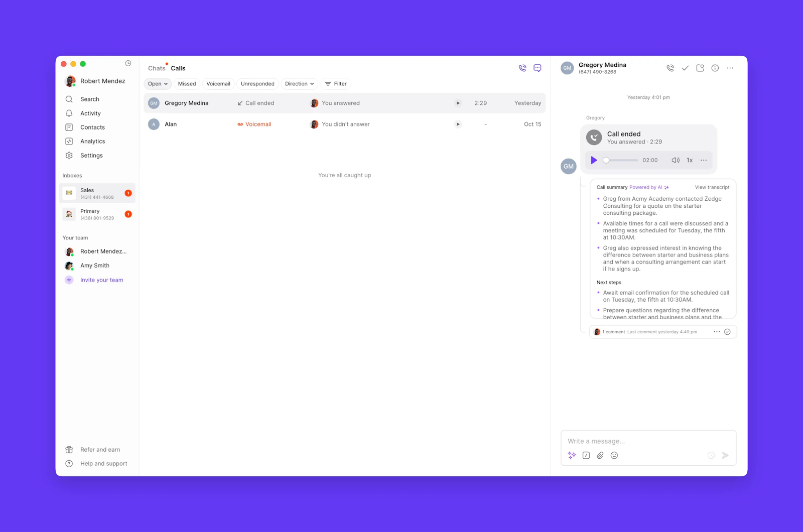Image resolution: width=803 pixels, height=532 pixels.
Task: Mark Gregory Medina conversation as done
Action: click(x=685, y=68)
